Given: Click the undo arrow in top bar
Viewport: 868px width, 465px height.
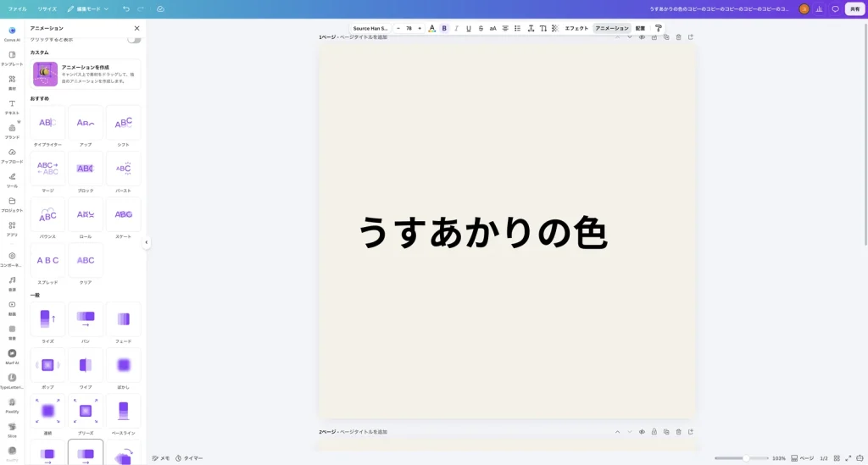Looking at the screenshot, I should pos(126,8).
